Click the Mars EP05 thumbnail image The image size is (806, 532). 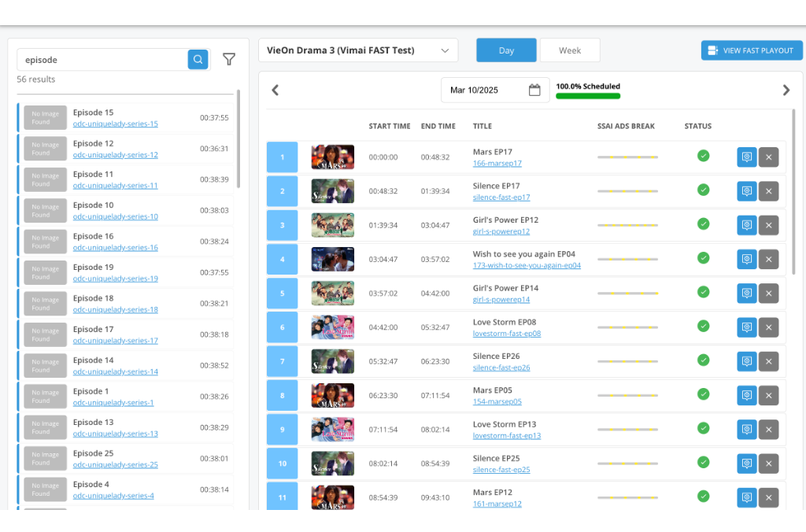332,395
